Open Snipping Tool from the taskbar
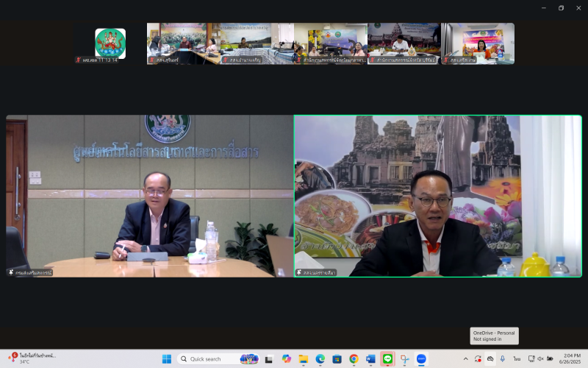 404,359
